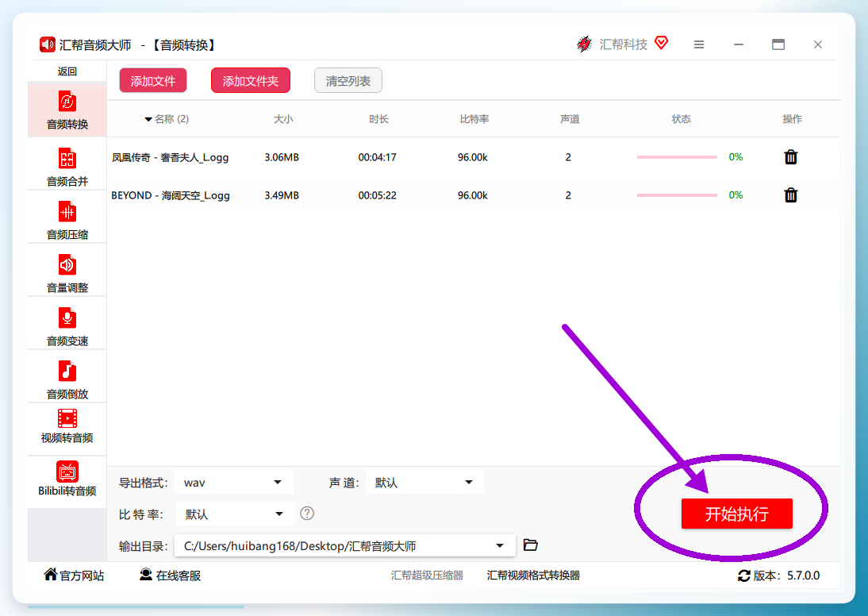Viewport: 868px width, 616px height.
Task: Click the progress bar of 海阔天空 row
Action: pyautogui.click(x=677, y=195)
